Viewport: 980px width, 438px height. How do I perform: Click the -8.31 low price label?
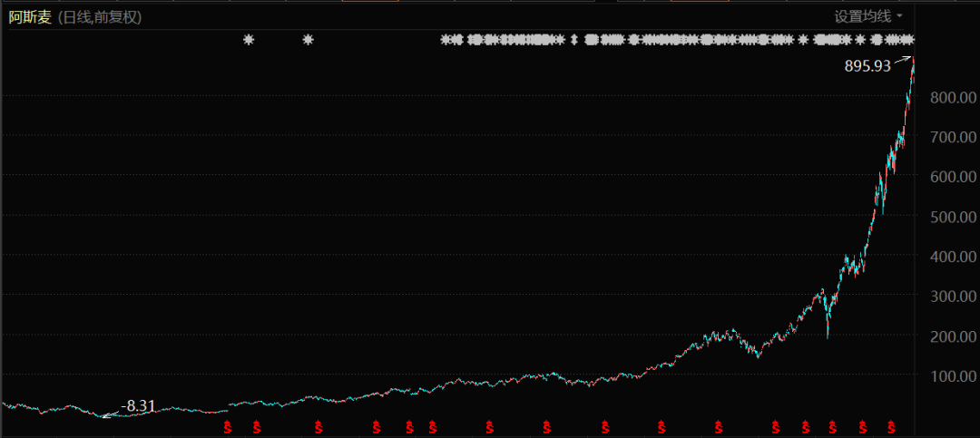click(x=138, y=406)
